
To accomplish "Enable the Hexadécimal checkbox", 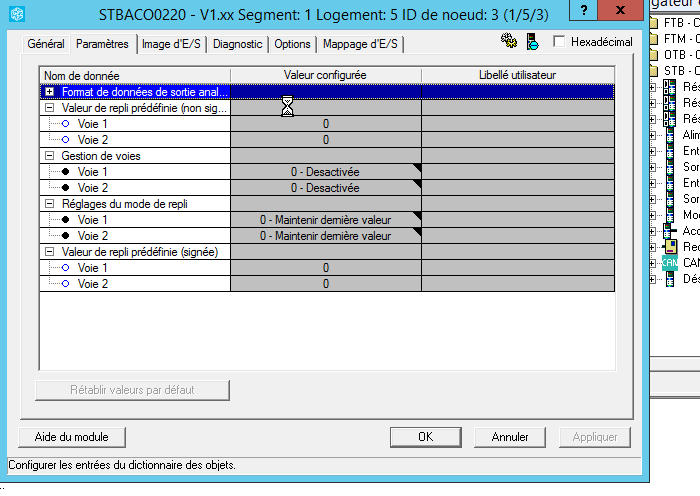I will [559, 42].
